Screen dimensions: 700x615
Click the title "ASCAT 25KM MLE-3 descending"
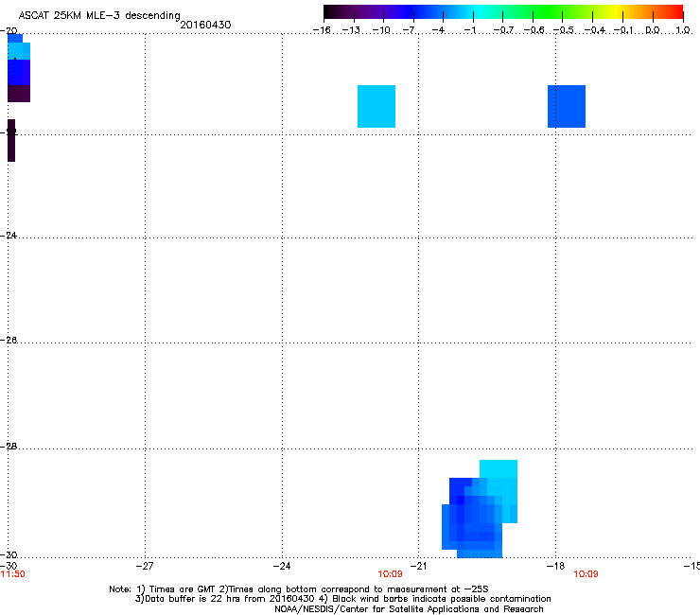tap(99, 16)
